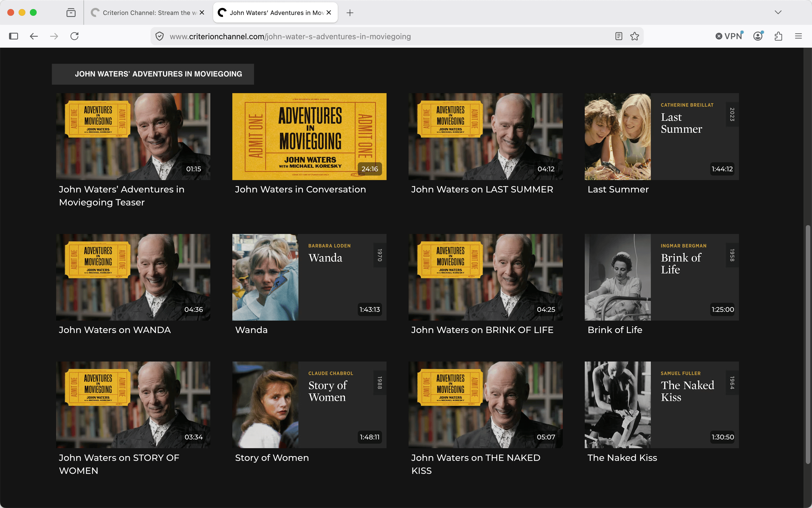
Task: Open John Waters on WANDA thumbnail
Action: (133, 277)
